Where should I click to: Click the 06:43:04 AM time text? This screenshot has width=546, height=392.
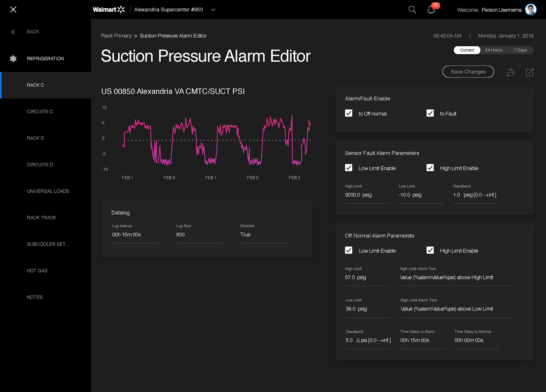[x=447, y=36]
